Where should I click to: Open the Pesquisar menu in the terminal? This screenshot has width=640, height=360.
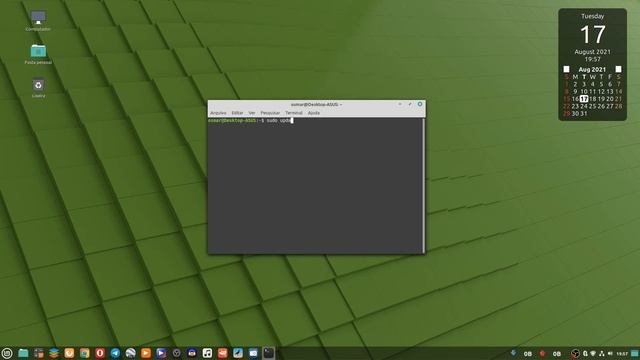[270, 113]
